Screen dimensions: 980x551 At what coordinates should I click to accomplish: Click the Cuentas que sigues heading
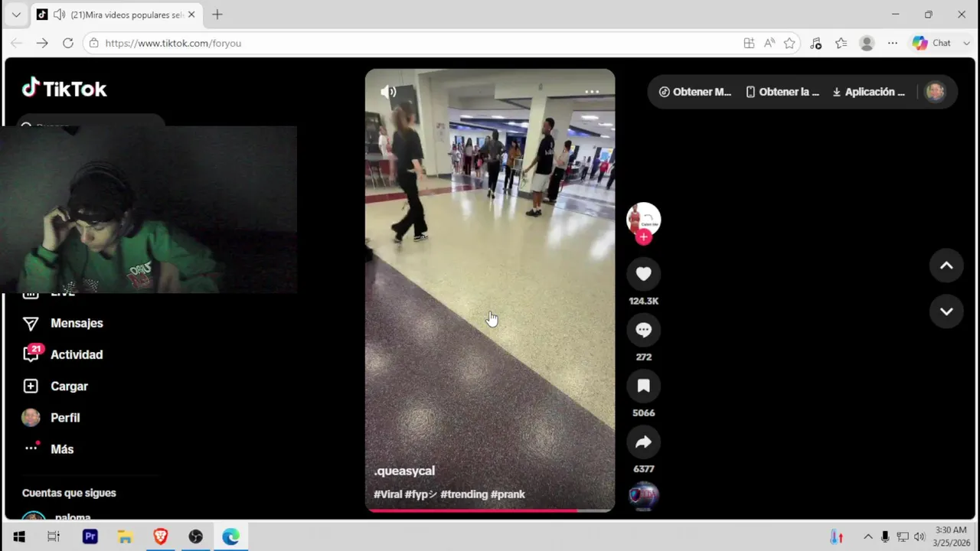69,493
